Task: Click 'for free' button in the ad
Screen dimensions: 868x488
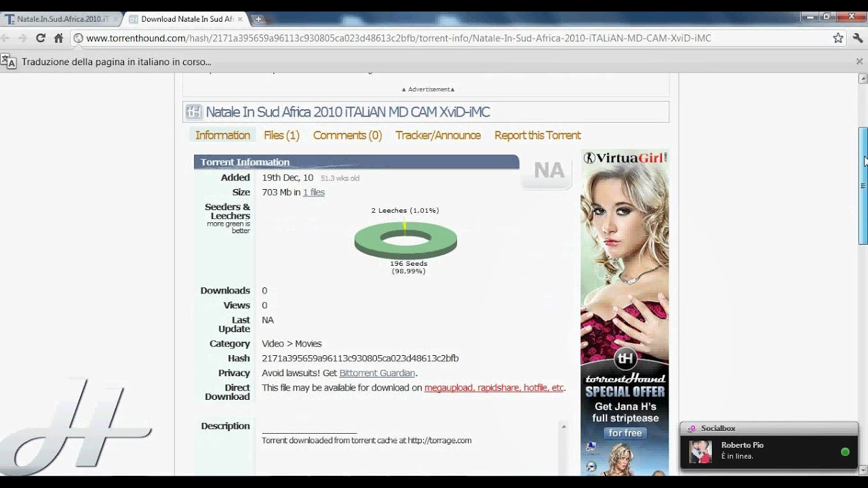Action: click(625, 432)
